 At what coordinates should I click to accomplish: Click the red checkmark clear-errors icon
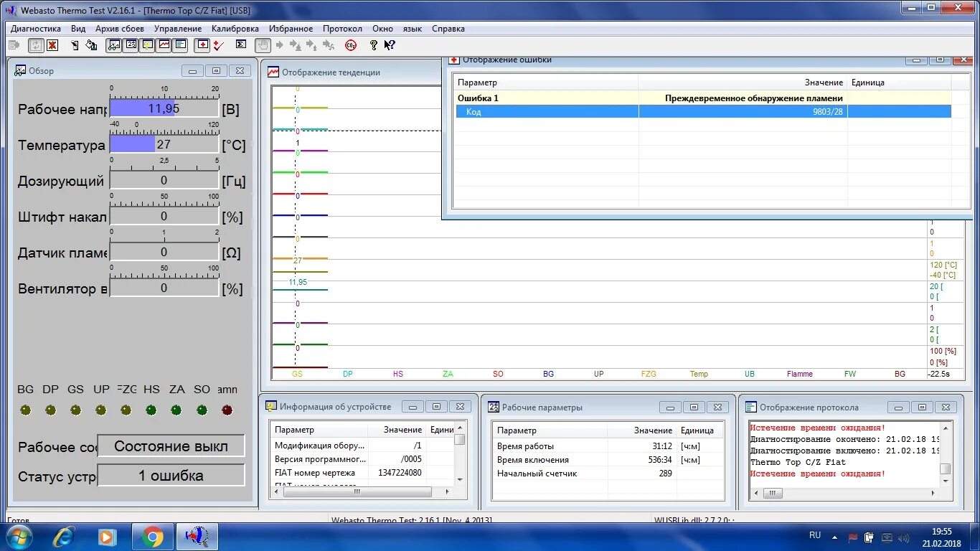(219, 45)
